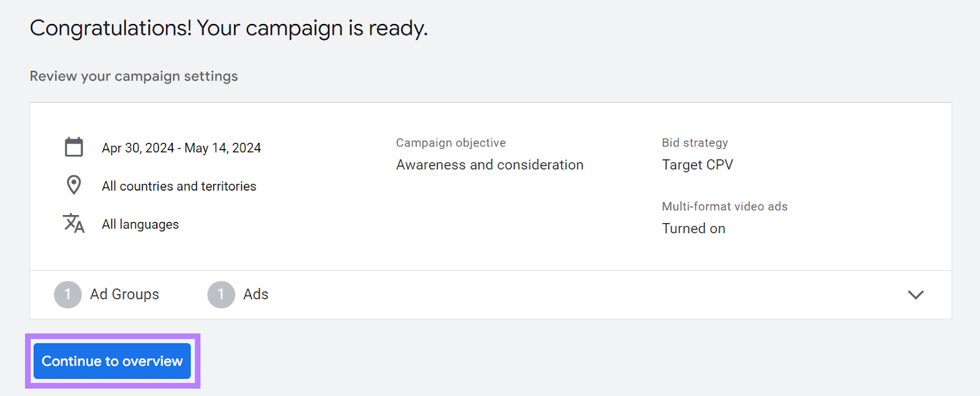
Task: Click the Review your campaign settings heading
Action: pos(134,76)
